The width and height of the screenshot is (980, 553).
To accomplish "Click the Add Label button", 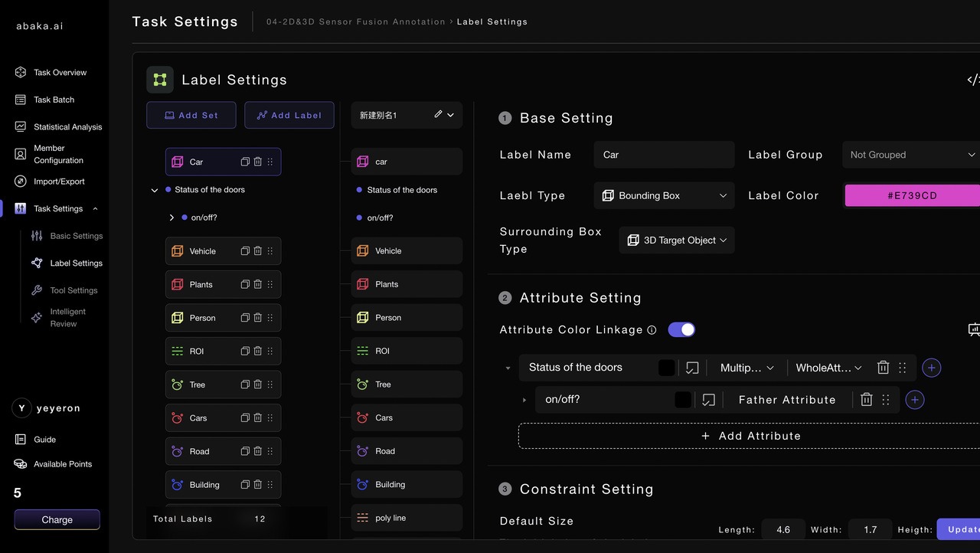I will tap(289, 115).
